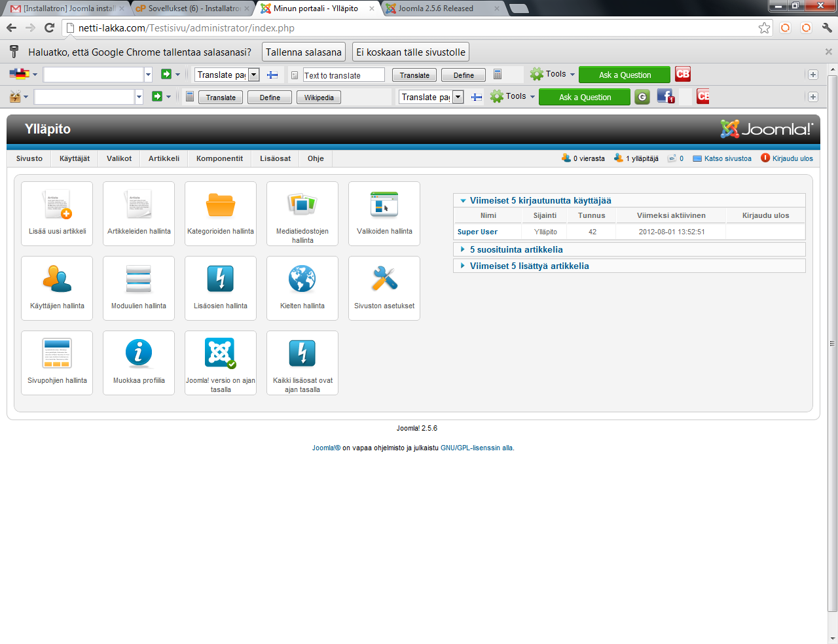Screen dimensions: 838x644
Task: Open Mediatiedostojen hallinta icon
Action: pyautogui.click(x=302, y=213)
